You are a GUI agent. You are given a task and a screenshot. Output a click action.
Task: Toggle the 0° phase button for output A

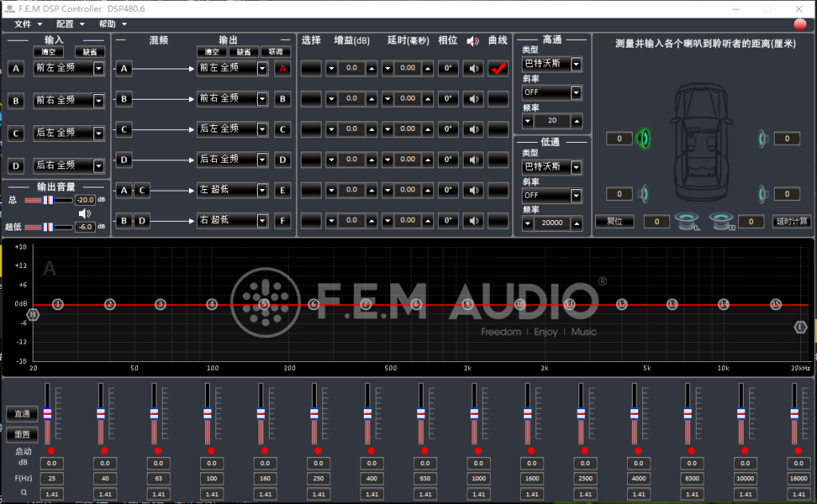point(448,69)
